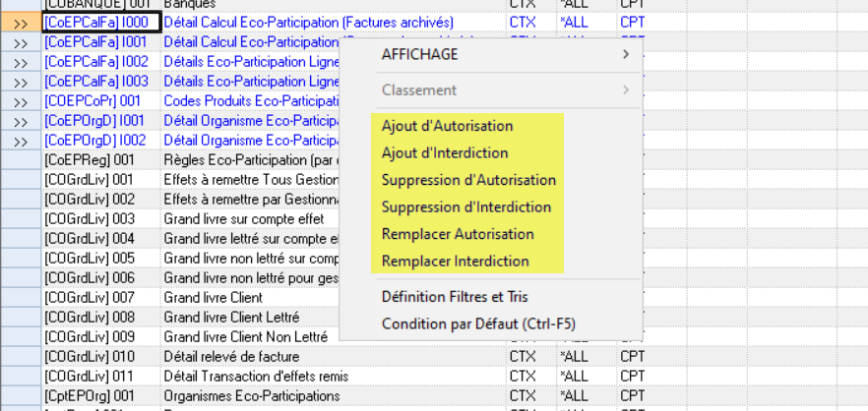
Task: Choose Remplacer Autorisation
Action: 458,235
